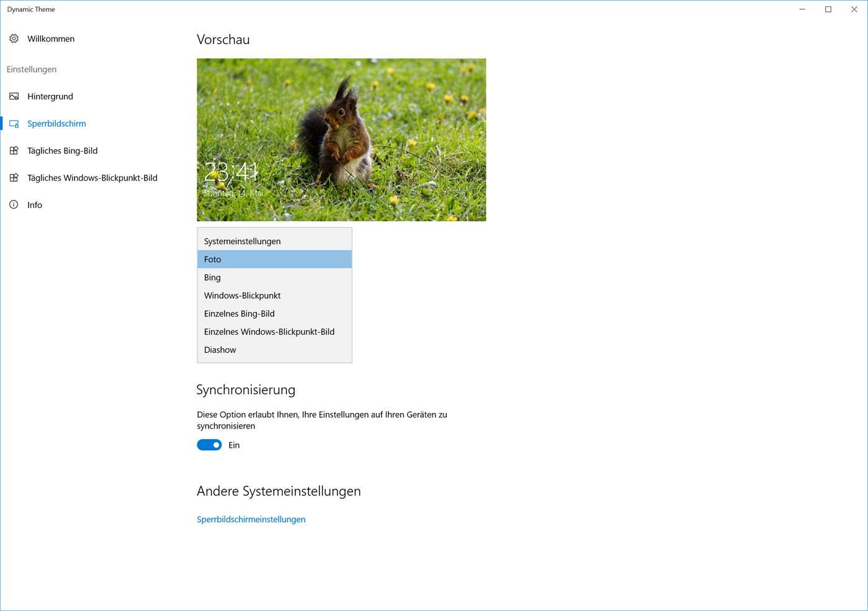Image resolution: width=868 pixels, height=611 pixels.
Task: Select Diashow from the list
Action: click(274, 349)
